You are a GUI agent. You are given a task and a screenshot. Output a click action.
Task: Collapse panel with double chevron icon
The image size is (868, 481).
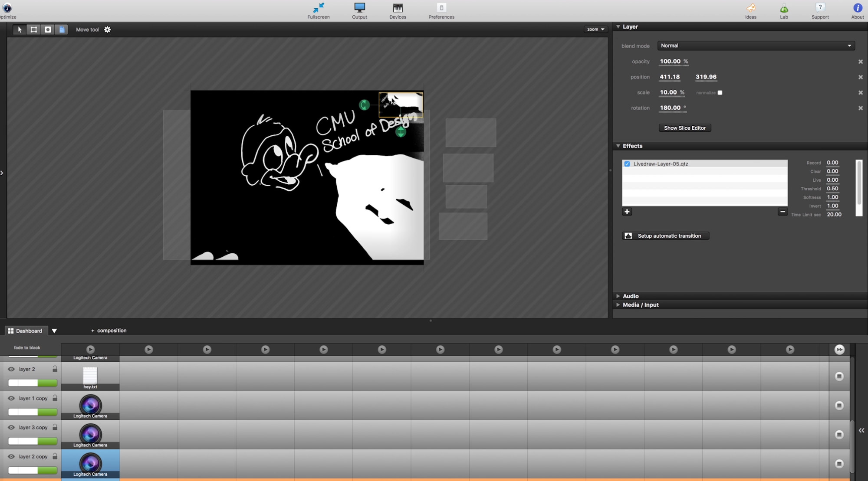[861, 430]
